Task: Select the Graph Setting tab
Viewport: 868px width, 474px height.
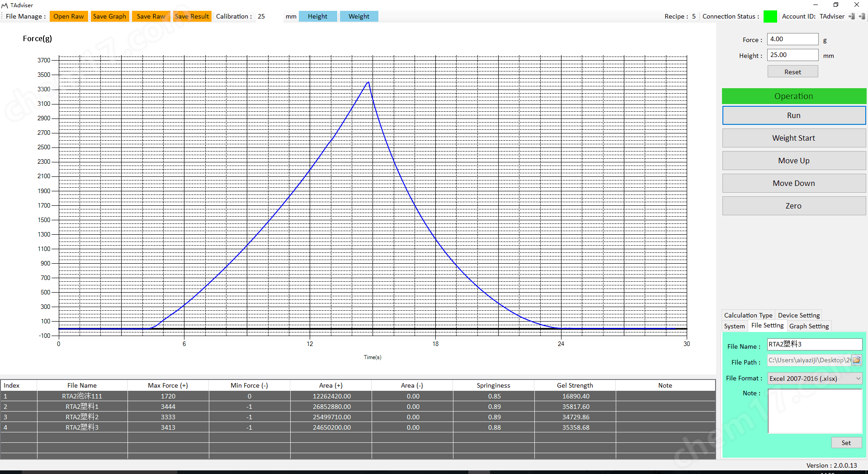Action: click(809, 326)
